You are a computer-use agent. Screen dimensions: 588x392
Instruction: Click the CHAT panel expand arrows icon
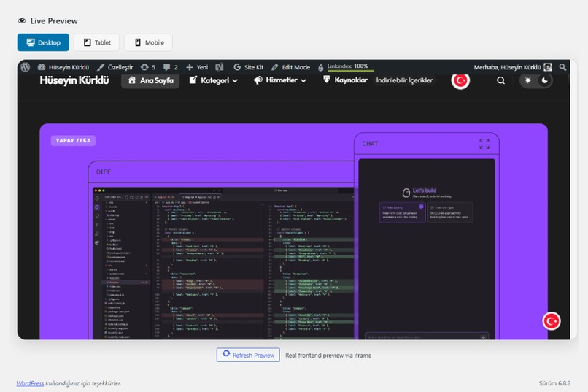(x=484, y=144)
